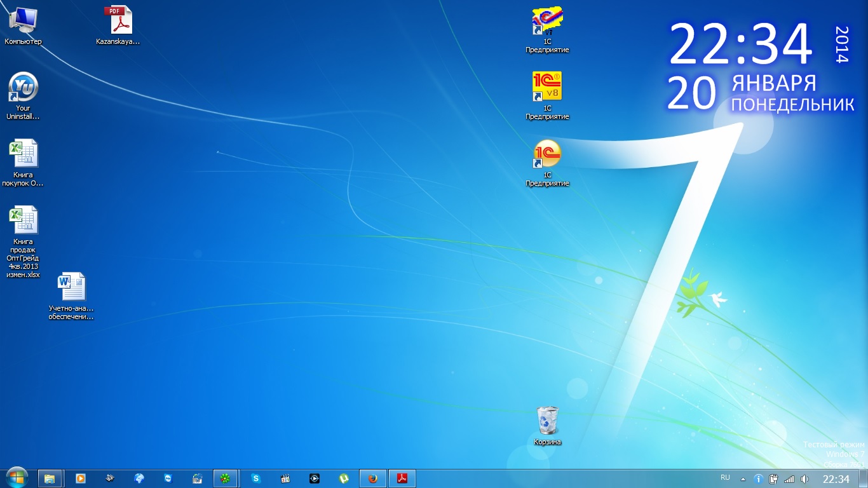Launch Skype from the taskbar
Viewport: 868px width, 488px height.
256,478
